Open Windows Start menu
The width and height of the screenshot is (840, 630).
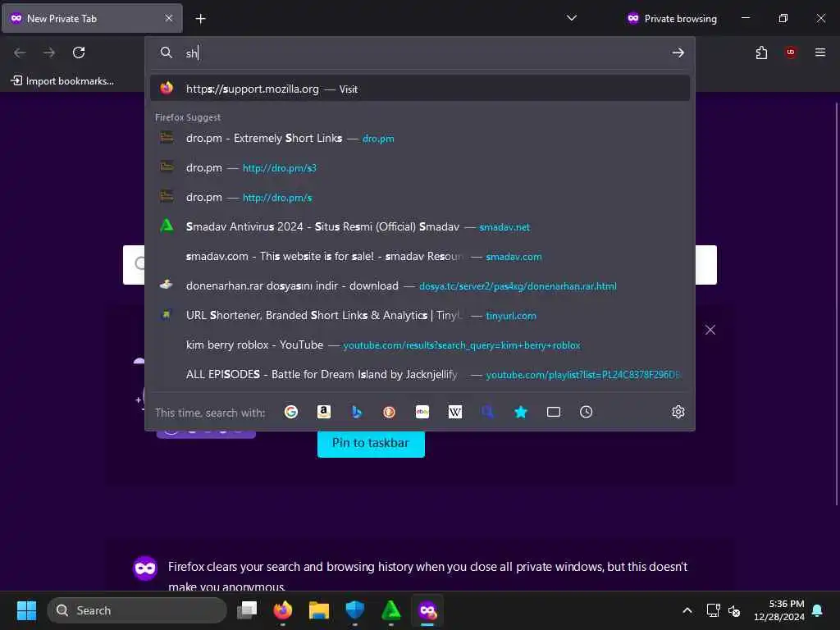[26, 610]
